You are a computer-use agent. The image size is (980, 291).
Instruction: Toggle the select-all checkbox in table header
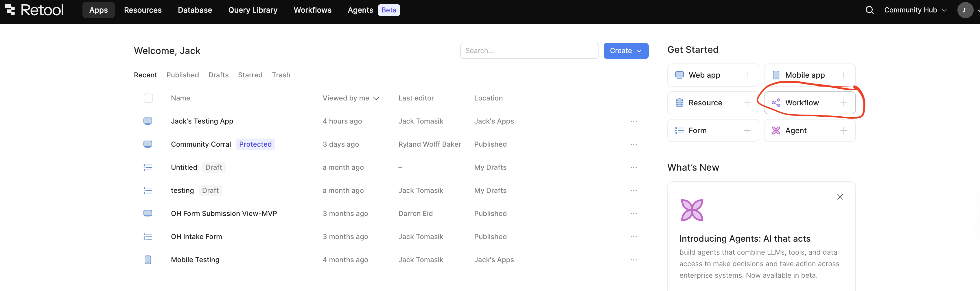tap(148, 98)
